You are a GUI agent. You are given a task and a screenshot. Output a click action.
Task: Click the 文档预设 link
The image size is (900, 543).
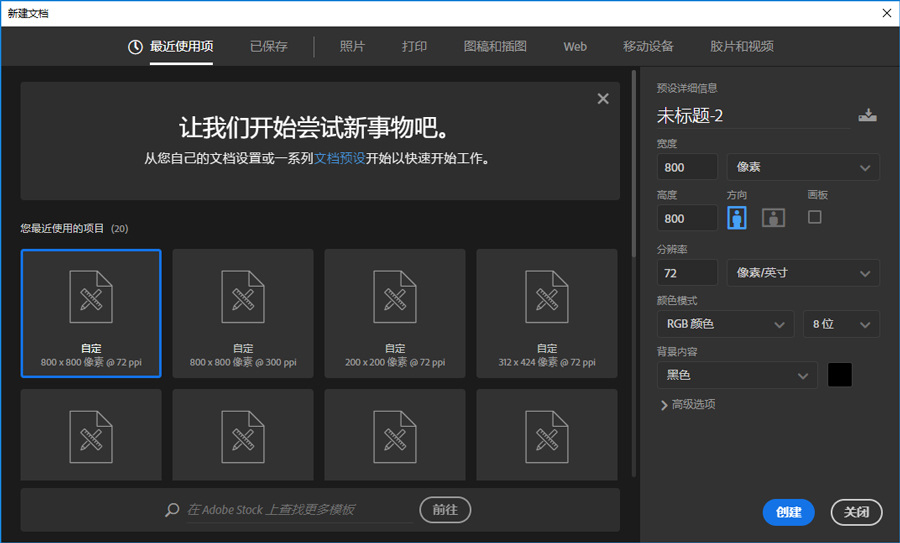click(340, 158)
